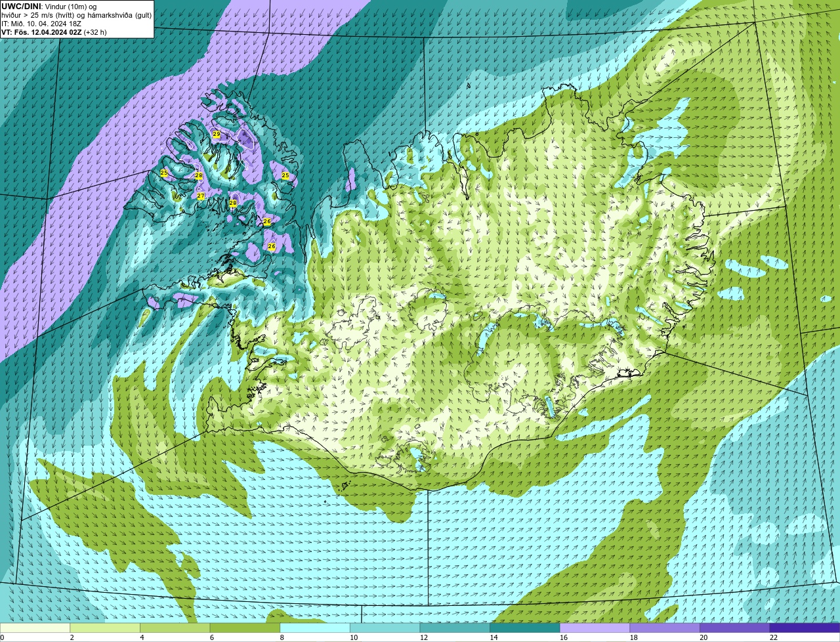Click the yellow gust marker labeled 29
840x642 pixels.
click(x=217, y=134)
